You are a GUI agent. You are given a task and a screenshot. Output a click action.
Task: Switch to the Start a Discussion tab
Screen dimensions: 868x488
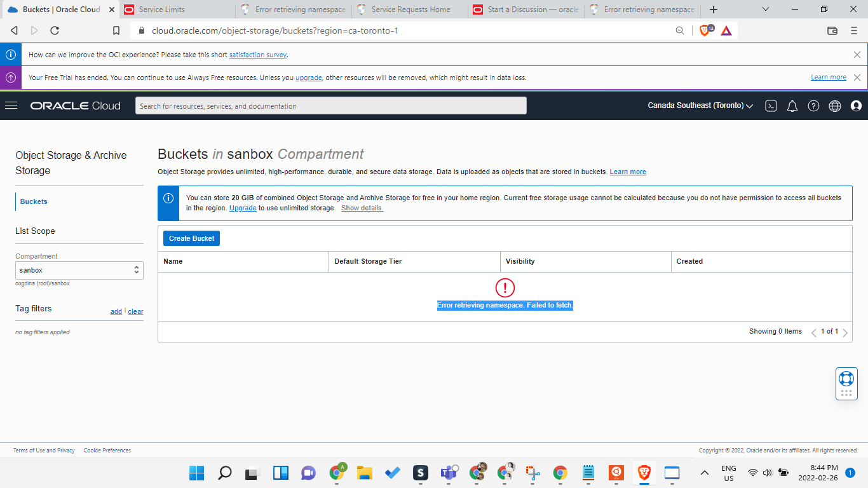(527, 10)
